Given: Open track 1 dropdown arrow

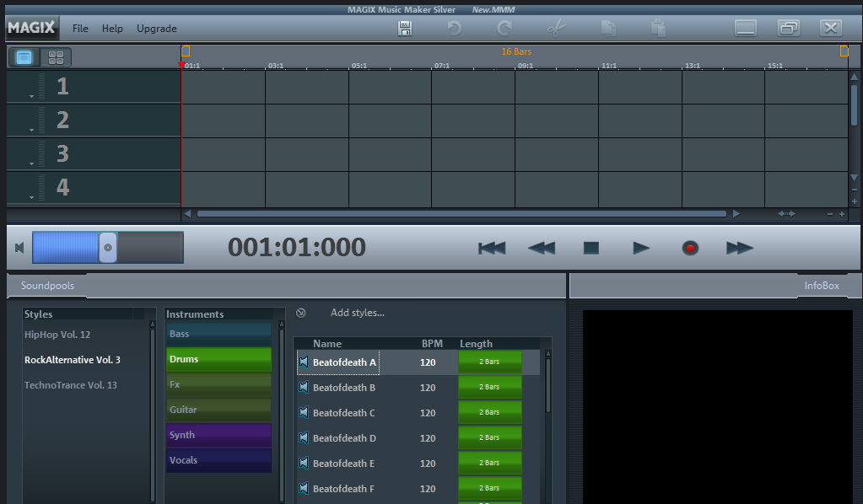Looking at the screenshot, I should point(31,96).
